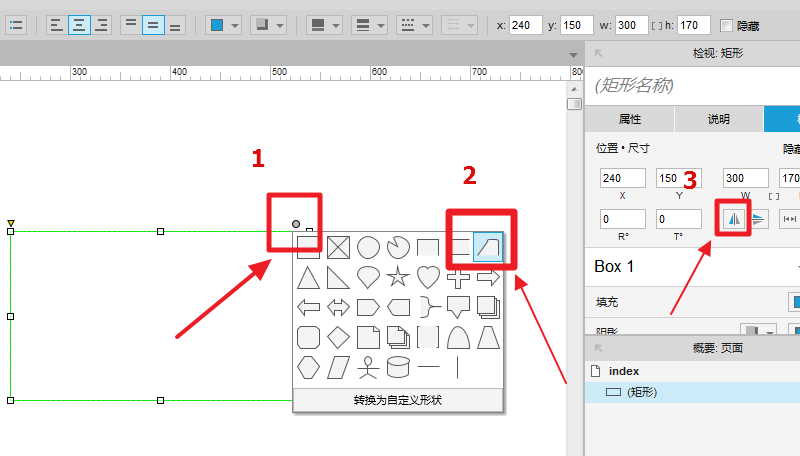Click the 矩形名称 name input field
The width and height of the screenshot is (800, 456).
tap(690, 86)
